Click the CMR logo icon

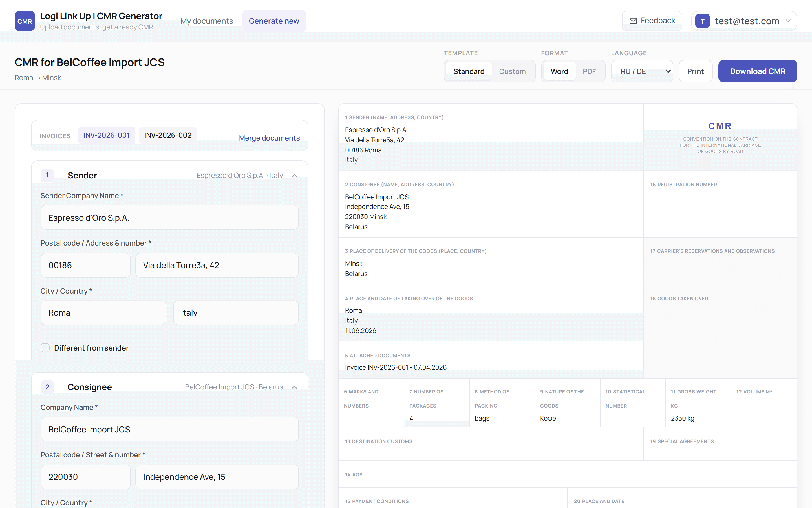tap(25, 21)
